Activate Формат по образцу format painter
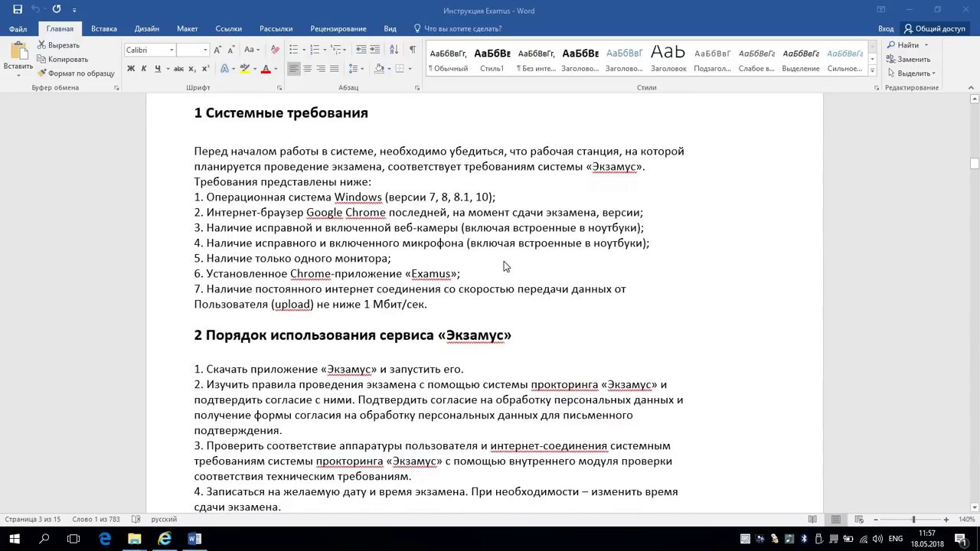980x551 pixels. click(76, 73)
